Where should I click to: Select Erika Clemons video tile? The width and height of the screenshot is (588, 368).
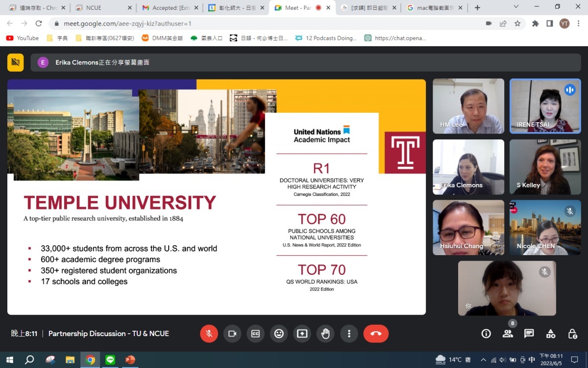[x=468, y=167]
